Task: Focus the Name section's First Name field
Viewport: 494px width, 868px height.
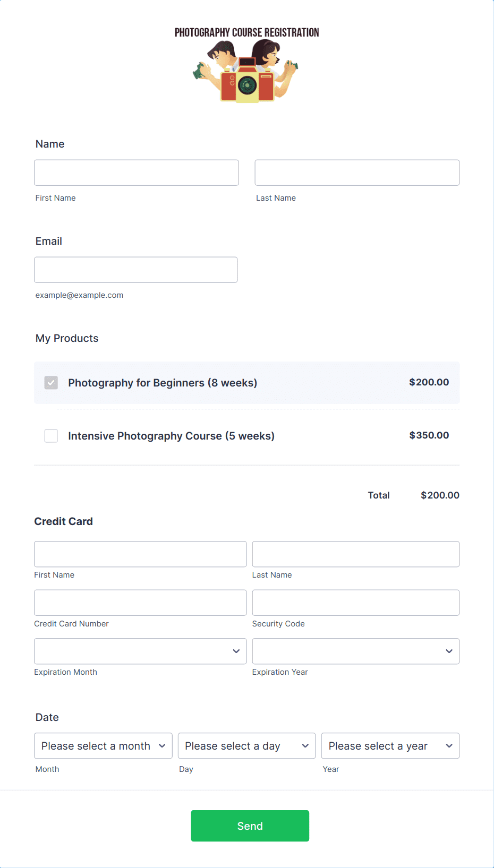Action: [137, 173]
